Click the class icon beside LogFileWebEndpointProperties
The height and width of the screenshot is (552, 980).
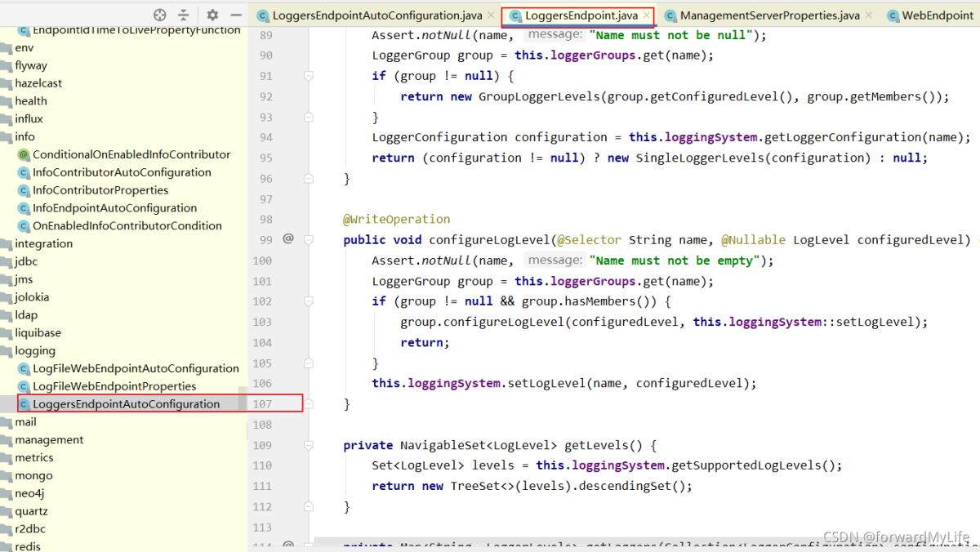(24, 386)
